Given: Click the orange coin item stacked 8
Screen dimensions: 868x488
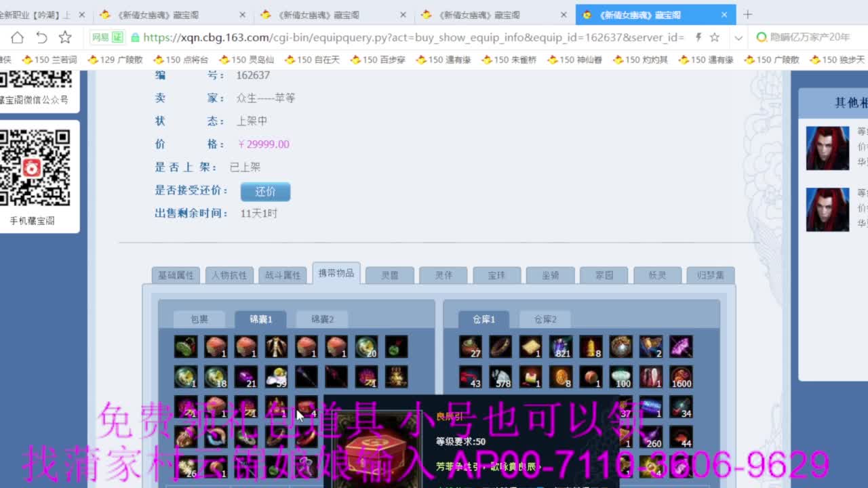Looking at the screenshot, I should [561, 376].
